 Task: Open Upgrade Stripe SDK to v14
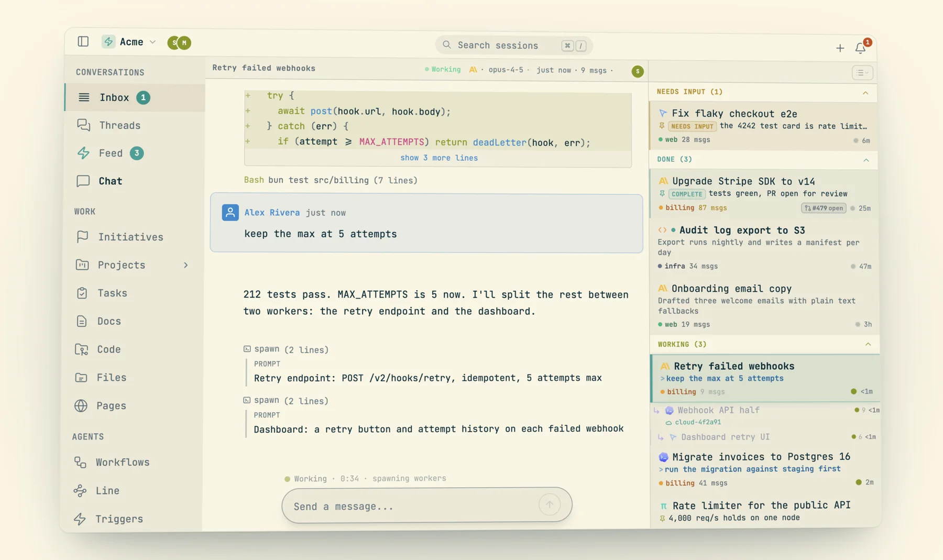(x=764, y=193)
